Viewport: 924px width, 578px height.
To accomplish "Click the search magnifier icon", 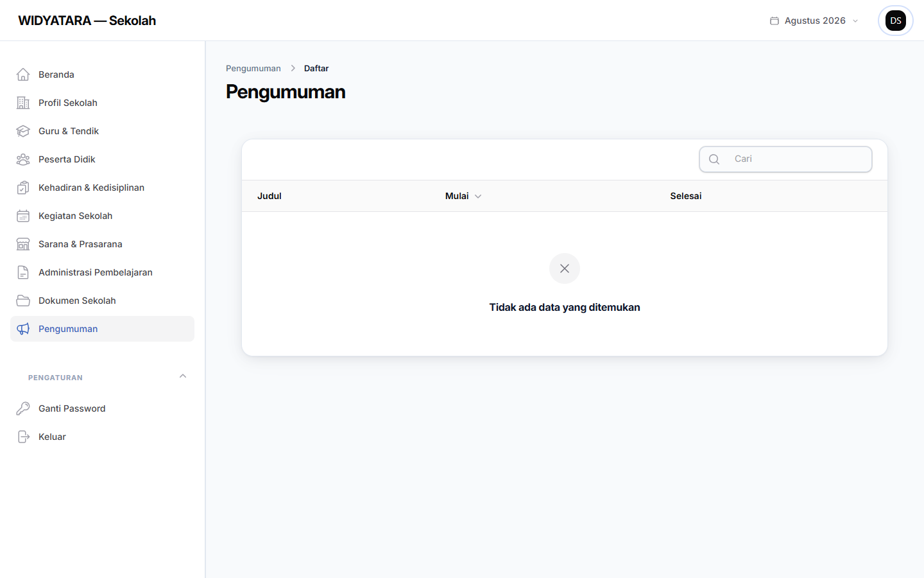I will coord(714,159).
